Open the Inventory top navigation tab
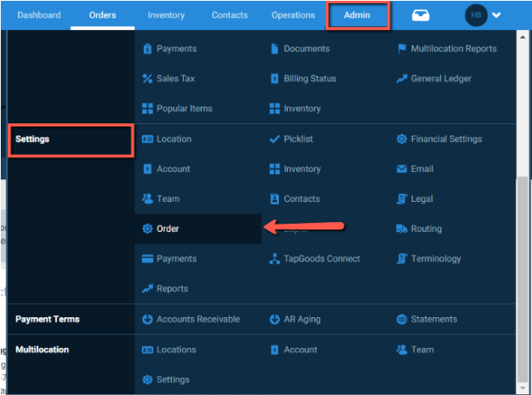 [x=166, y=15]
